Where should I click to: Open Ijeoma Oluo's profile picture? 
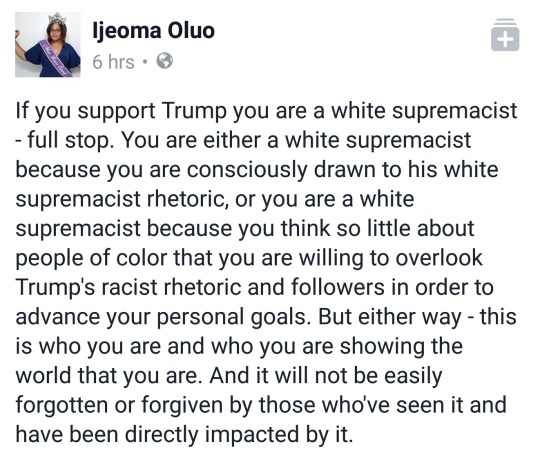click(48, 44)
